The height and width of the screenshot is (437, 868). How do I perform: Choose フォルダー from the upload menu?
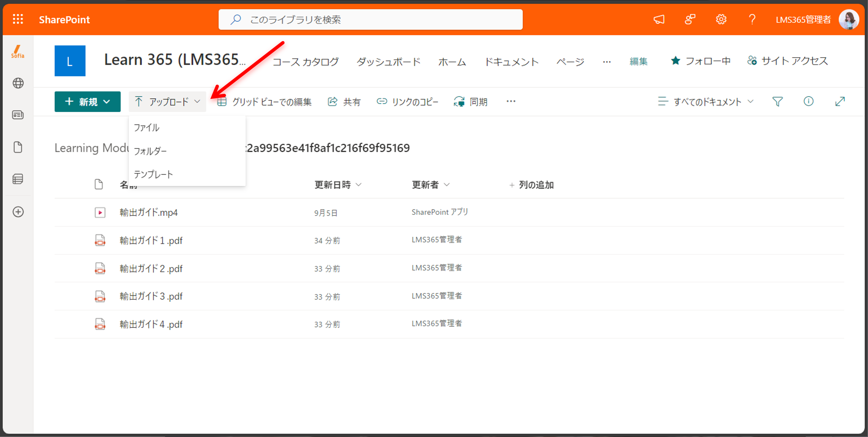click(x=187, y=151)
